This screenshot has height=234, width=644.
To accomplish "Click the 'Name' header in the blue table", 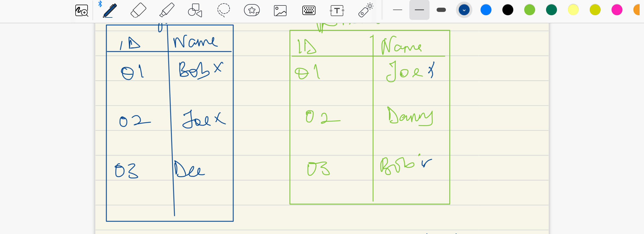I will click(195, 42).
